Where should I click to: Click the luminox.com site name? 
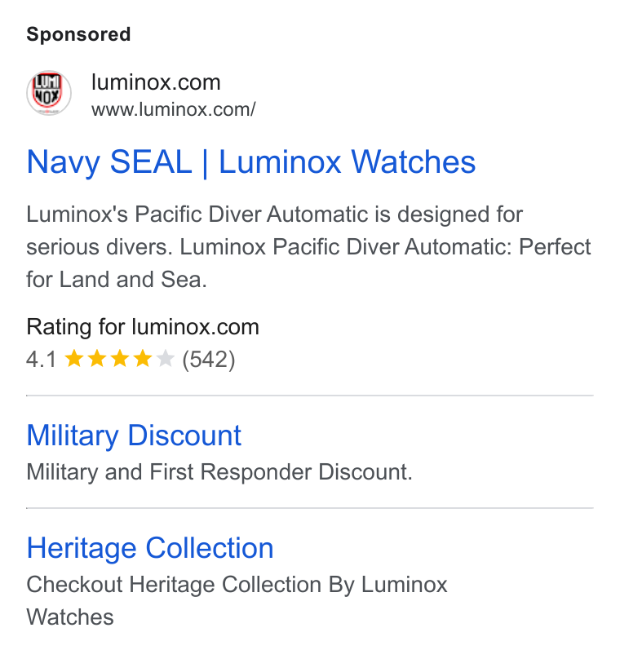[156, 82]
